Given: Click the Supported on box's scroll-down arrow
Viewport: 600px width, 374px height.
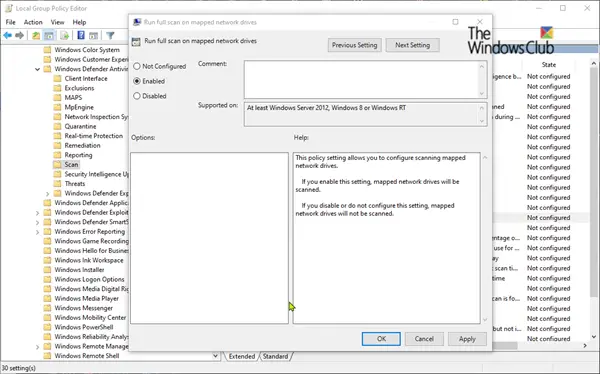Looking at the screenshot, I should tap(482, 121).
